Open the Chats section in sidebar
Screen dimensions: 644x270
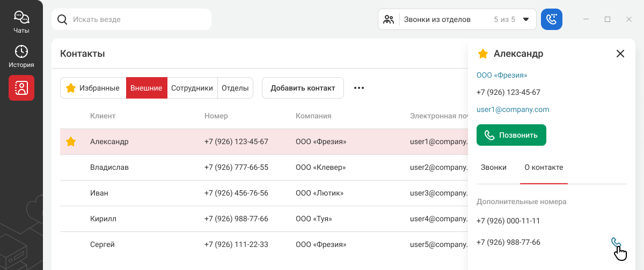[21, 22]
